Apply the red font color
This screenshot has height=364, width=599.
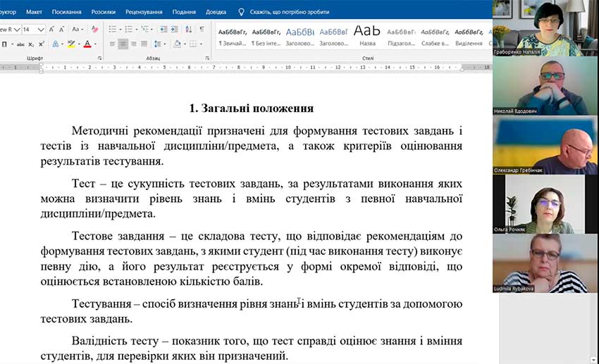coord(87,44)
